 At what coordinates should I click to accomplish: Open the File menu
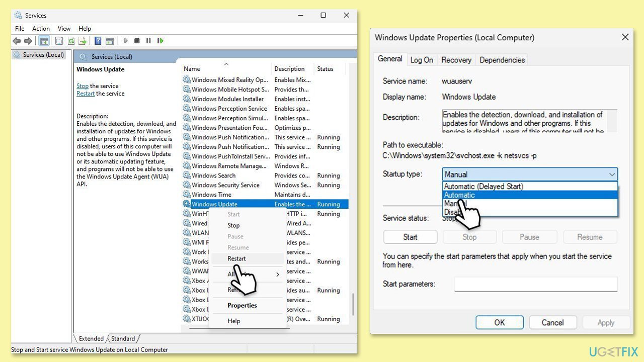20,29
